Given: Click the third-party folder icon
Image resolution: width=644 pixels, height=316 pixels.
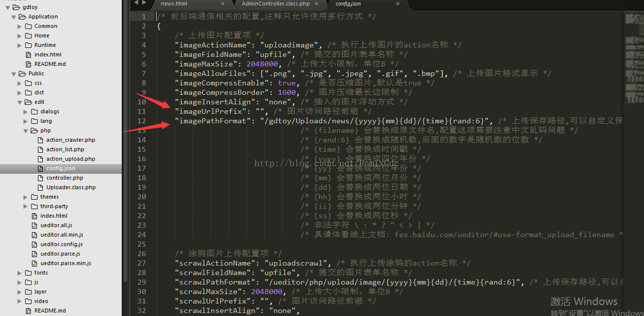Looking at the screenshot, I should tap(34, 206).
